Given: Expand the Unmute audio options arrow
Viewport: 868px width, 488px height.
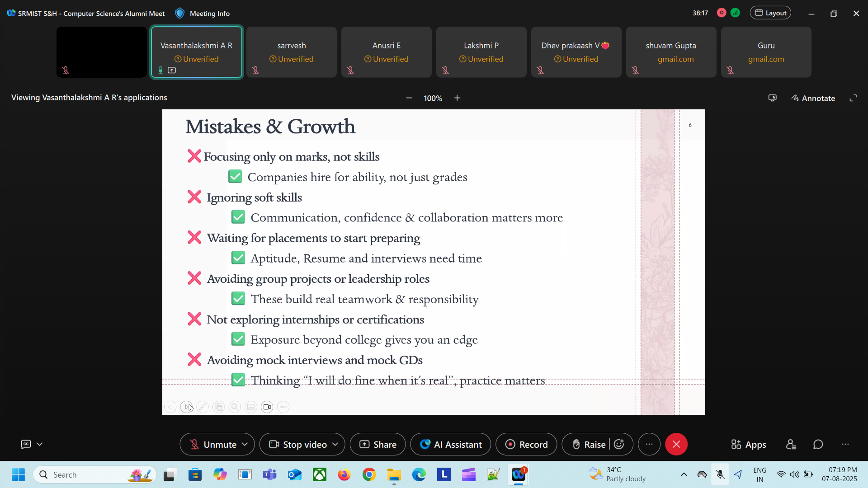Looking at the screenshot, I should point(245,445).
